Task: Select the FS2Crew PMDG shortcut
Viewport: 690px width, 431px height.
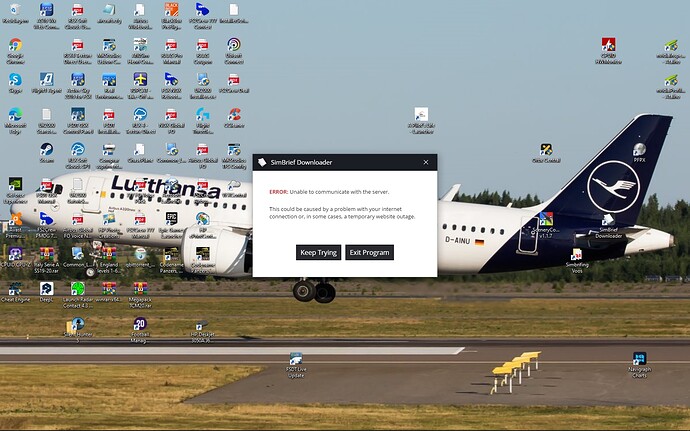Action: click(46, 225)
